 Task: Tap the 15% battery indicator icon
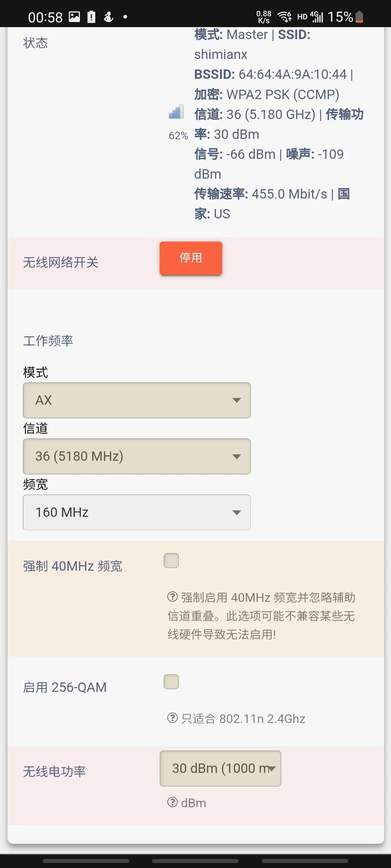[x=359, y=17]
